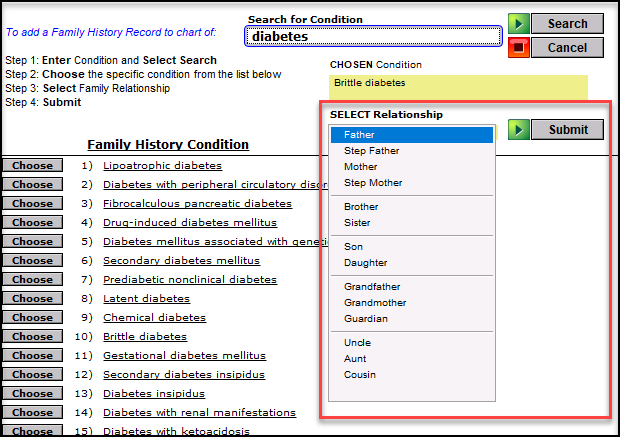Select Mother in the relationship list
The image size is (620, 437).
point(412,167)
